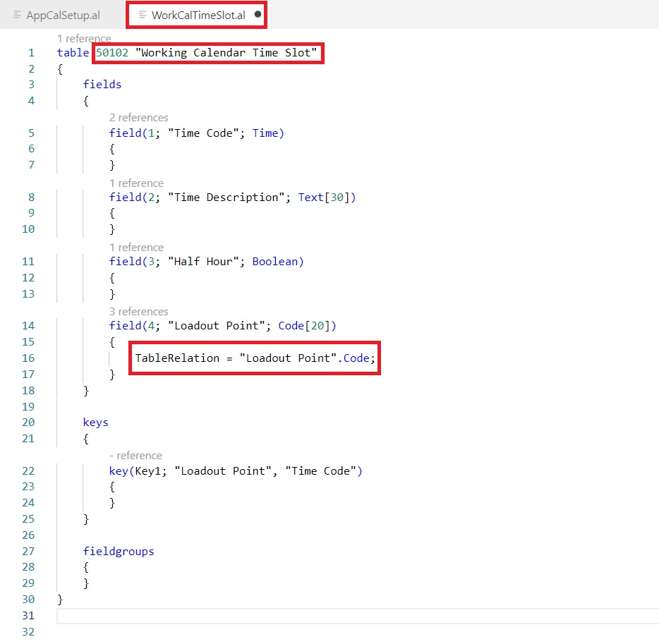Click line number 22 in the gutter
Viewport: 659px width, 644px height.
(28, 471)
